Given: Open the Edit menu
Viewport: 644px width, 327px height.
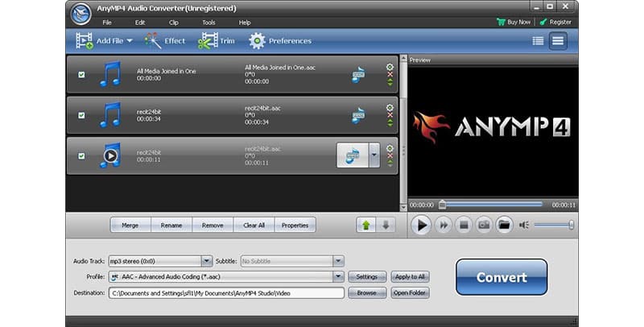Looking at the screenshot, I should point(140,23).
